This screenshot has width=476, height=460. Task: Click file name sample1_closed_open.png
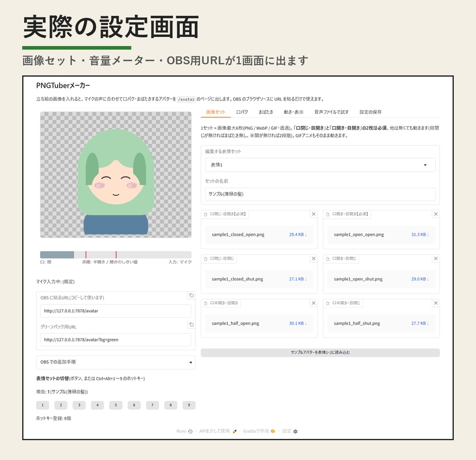point(238,234)
